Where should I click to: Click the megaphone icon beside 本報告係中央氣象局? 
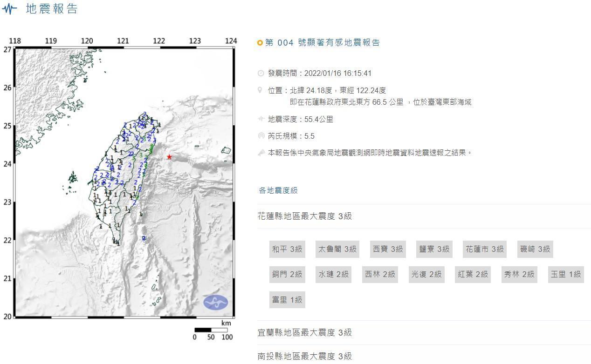(261, 152)
